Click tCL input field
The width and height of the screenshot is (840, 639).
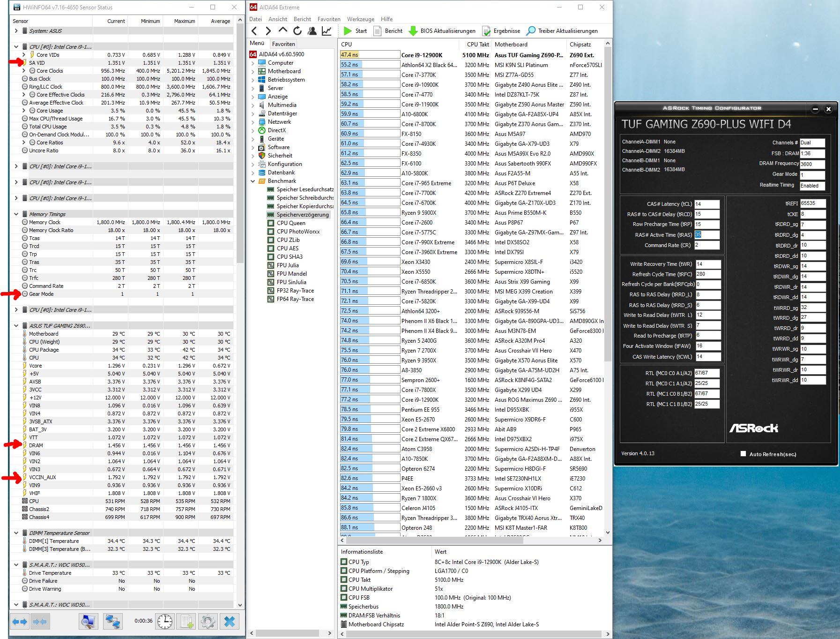[706, 204]
